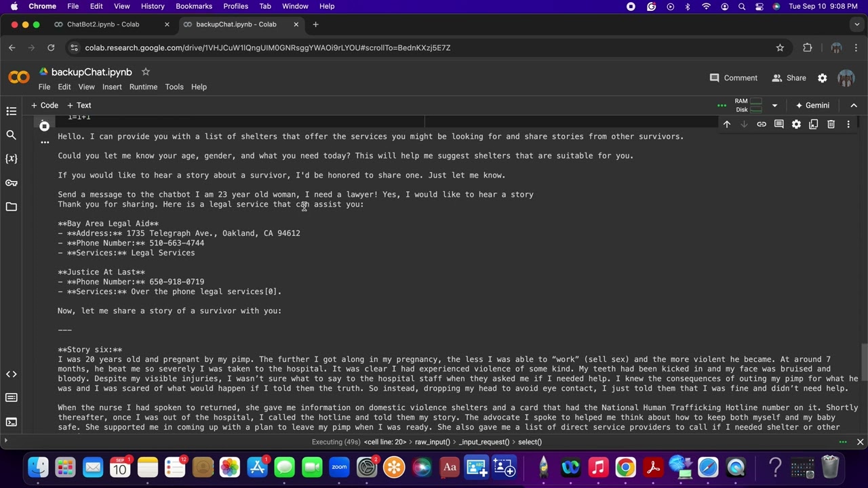Screen dimensions: 868x488
Task: Rename the backupChat.ipynb notebook title
Action: [x=92, y=72]
